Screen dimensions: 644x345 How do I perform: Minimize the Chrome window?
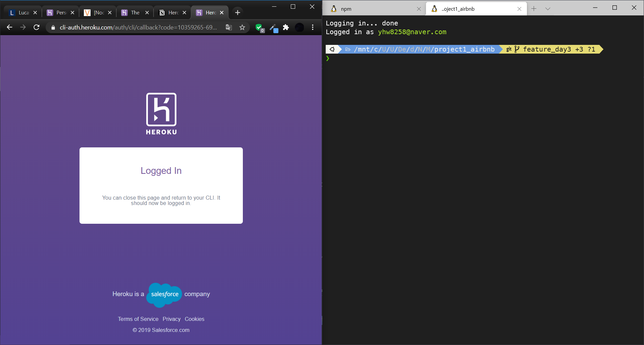[274, 7]
